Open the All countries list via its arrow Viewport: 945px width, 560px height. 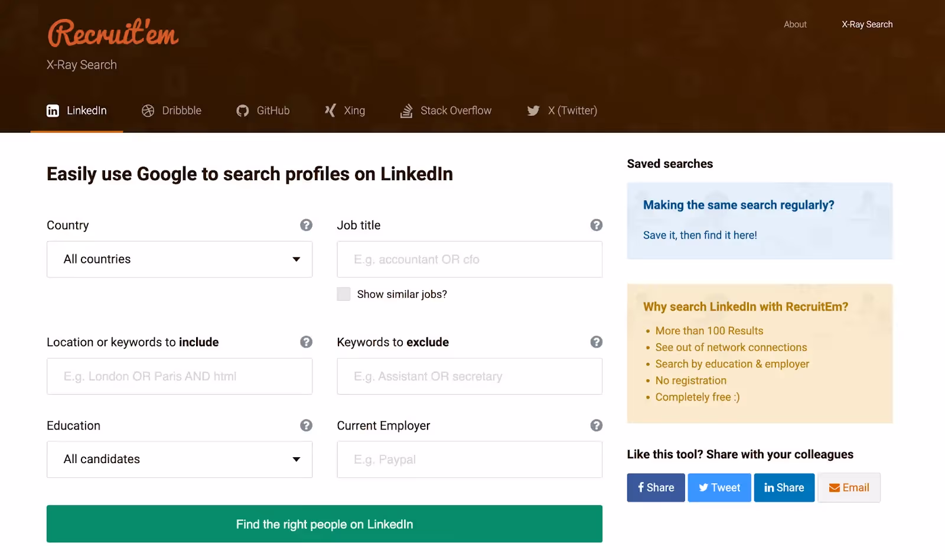[x=296, y=259]
